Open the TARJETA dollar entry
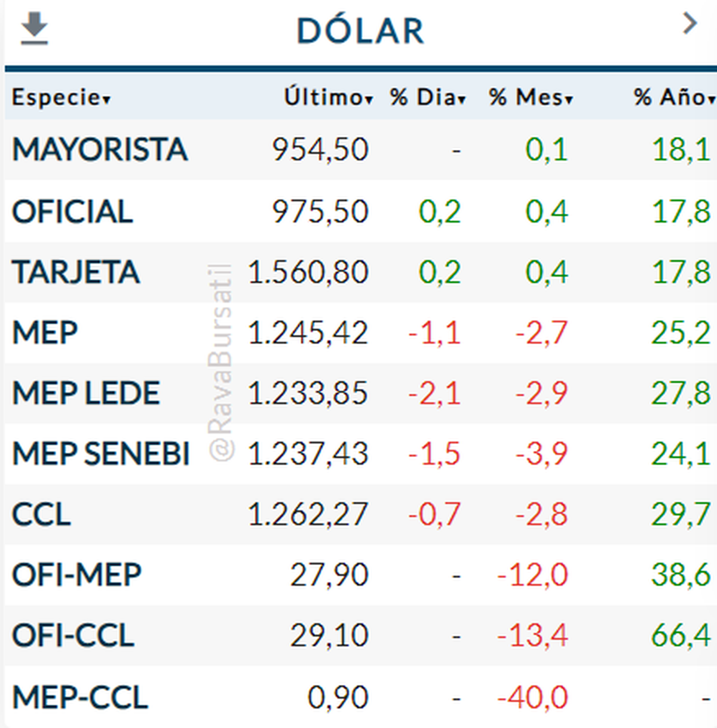The width and height of the screenshot is (717, 728). [x=76, y=272]
